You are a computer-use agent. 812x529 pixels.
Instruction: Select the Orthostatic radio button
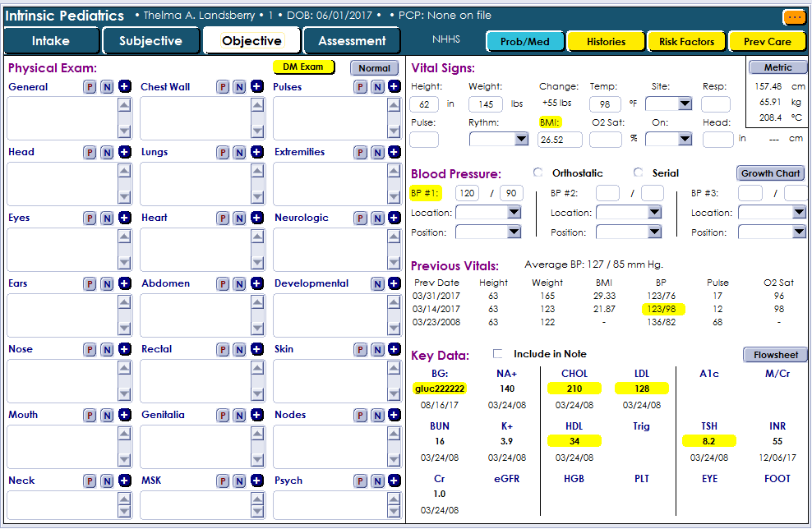(539, 172)
